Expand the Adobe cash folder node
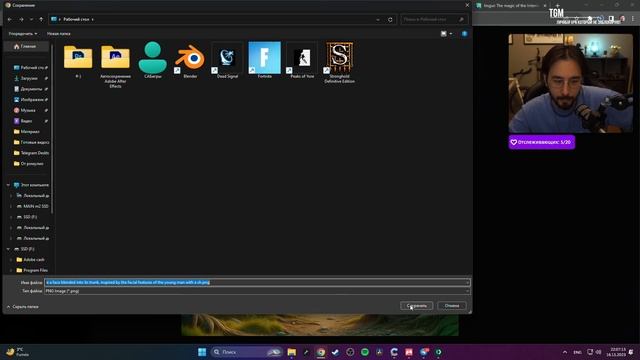Image resolution: width=640 pixels, height=360 pixels. [11, 260]
